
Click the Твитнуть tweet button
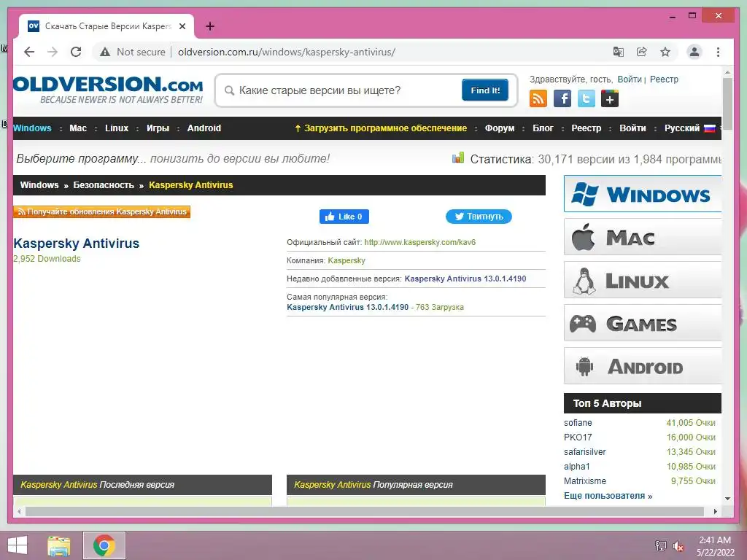coord(479,217)
